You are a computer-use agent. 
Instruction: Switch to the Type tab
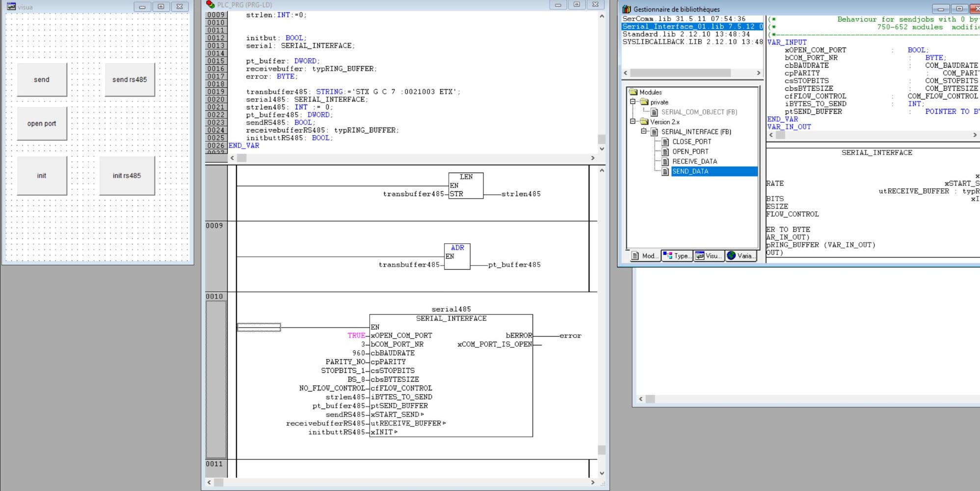pyautogui.click(x=677, y=256)
